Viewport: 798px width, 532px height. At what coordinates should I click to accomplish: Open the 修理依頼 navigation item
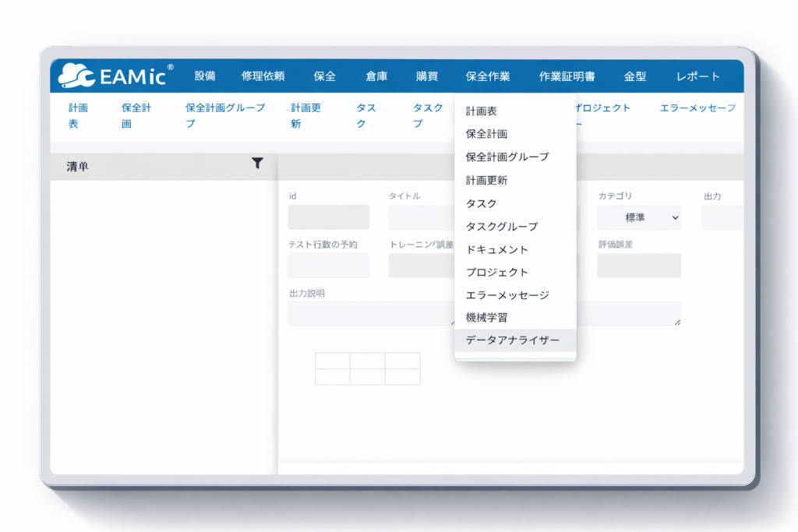(x=263, y=76)
